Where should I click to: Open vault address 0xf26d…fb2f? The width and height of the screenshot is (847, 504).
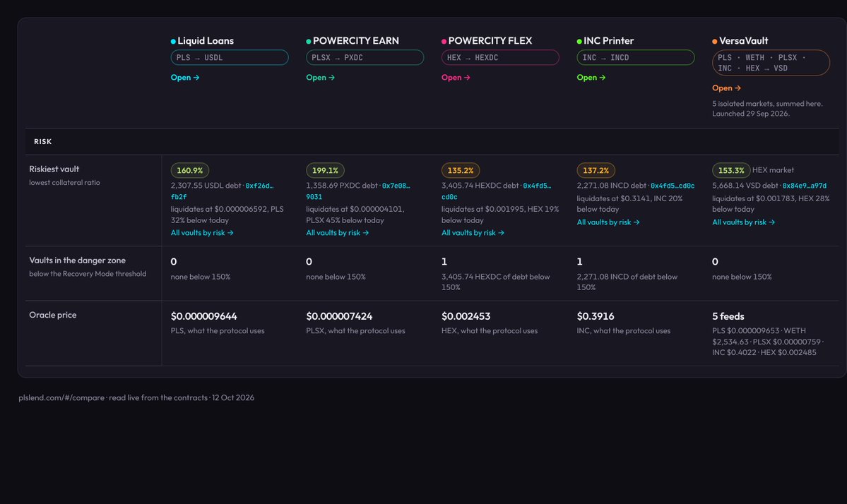pos(222,191)
